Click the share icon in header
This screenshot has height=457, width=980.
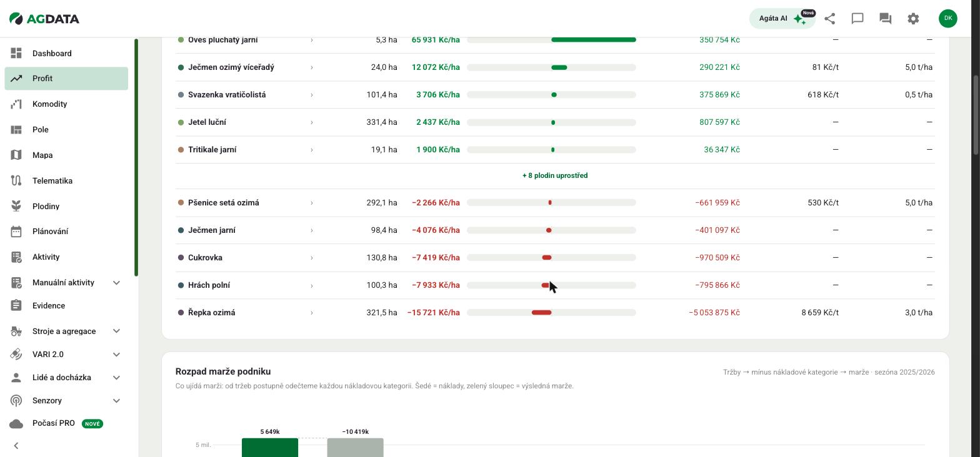click(x=829, y=19)
